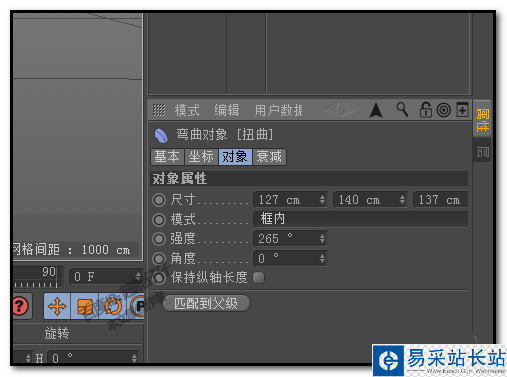Toggle the 尺寸 keyframe circle
507x377 pixels.
point(159,200)
